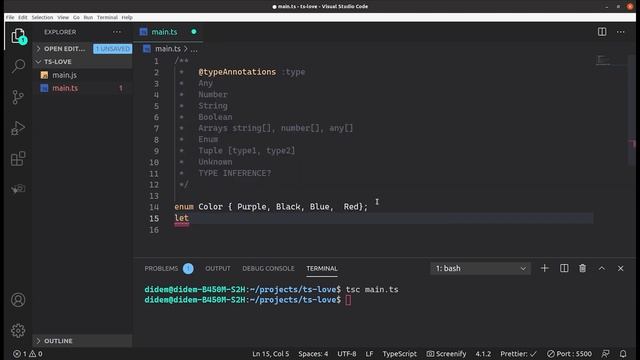Collapse the TS-LOVE folder section
Screen dimensions: 640x360
click(82, 62)
